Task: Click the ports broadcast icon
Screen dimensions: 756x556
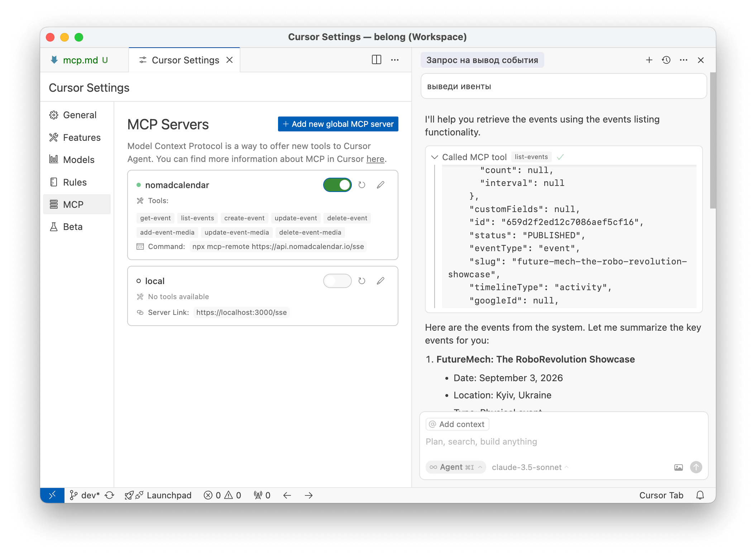Action: click(262, 495)
